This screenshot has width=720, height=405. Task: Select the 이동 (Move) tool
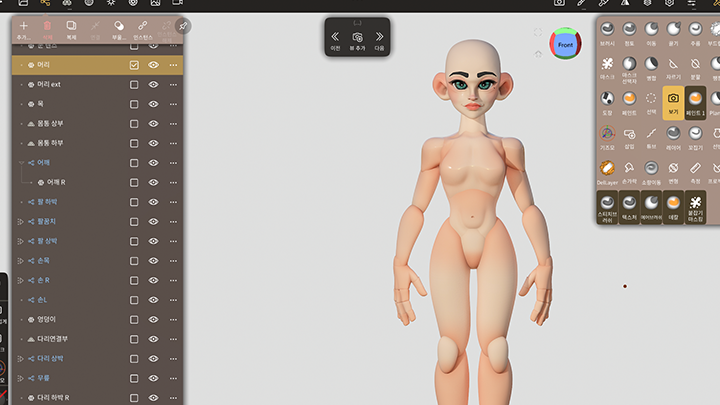(x=651, y=34)
